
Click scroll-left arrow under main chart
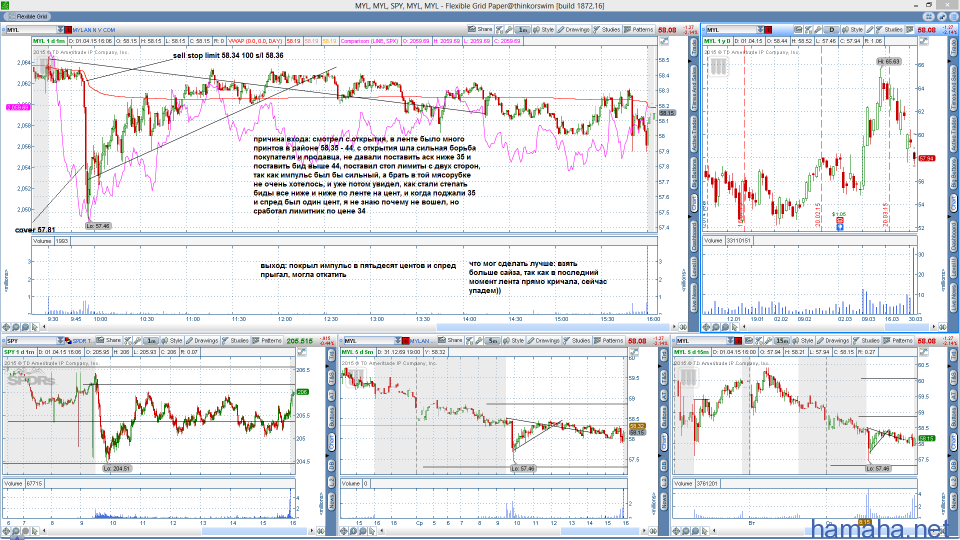click(45, 328)
